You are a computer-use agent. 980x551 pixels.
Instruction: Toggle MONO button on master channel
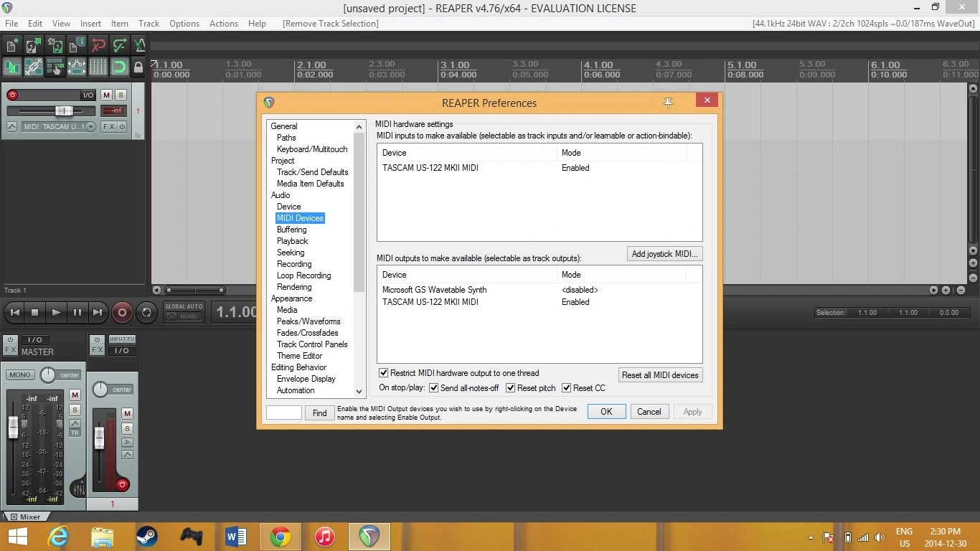pyautogui.click(x=20, y=375)
